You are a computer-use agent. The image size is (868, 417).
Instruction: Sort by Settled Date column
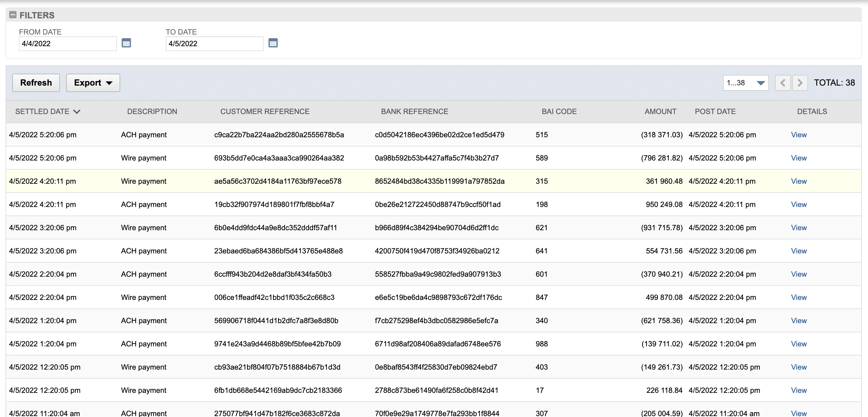(47, 112)
